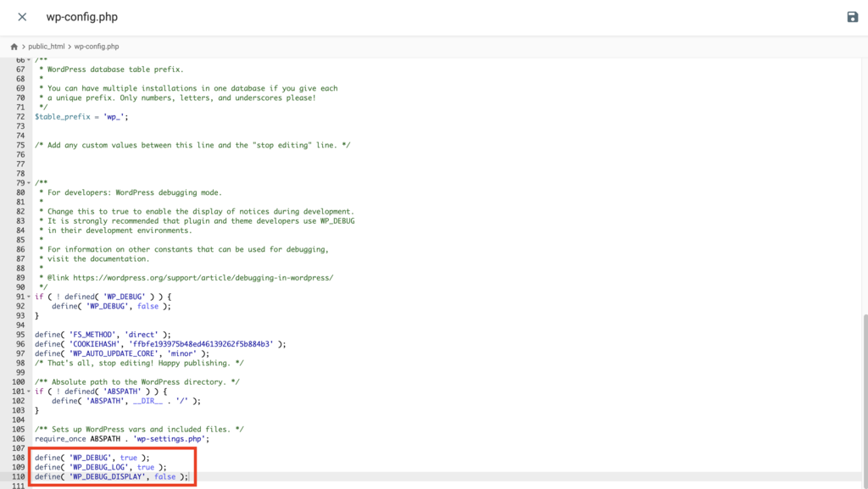Click the wp-config.php title text
Screen dimensions: 868x489
click(81, 16)
